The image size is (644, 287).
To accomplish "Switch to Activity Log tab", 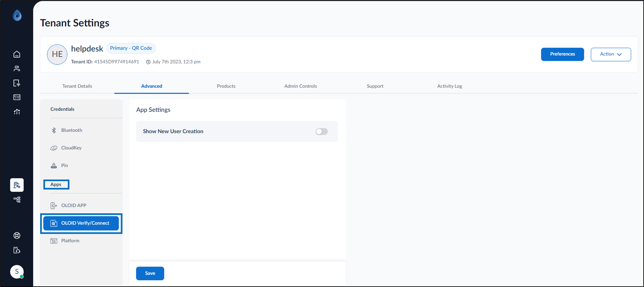I will click(x=450, y=86).
